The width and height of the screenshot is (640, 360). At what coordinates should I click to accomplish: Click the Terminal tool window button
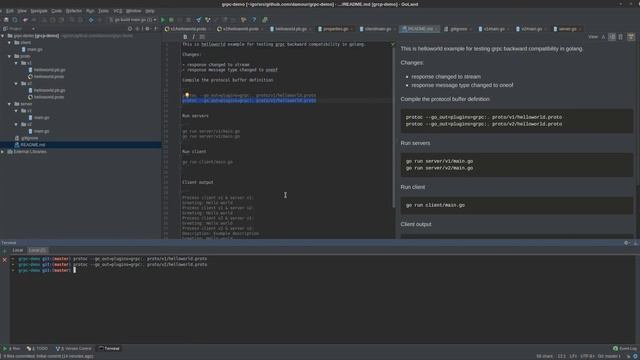pyautogui.click(x=109, y=349)
